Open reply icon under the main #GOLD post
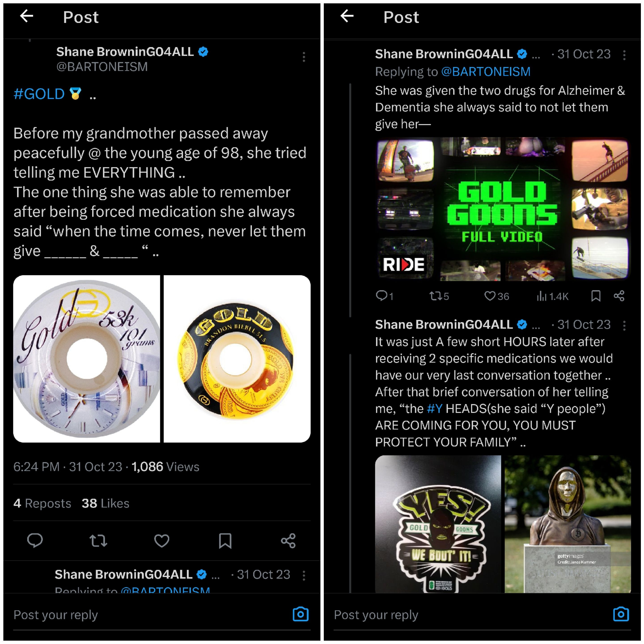This screenshot has height=644, width=644. (x=35, y=541)
